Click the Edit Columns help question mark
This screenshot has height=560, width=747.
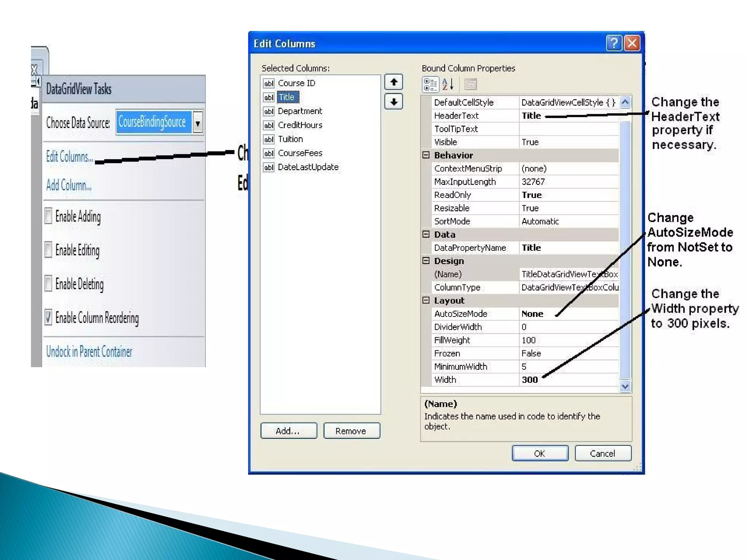(x=614, y=43)
